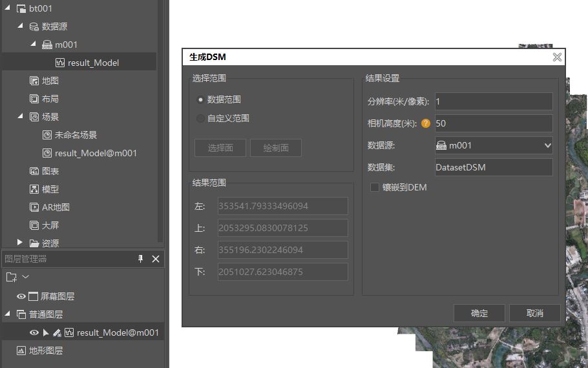Click the camera height help icon

click(426, 123)
